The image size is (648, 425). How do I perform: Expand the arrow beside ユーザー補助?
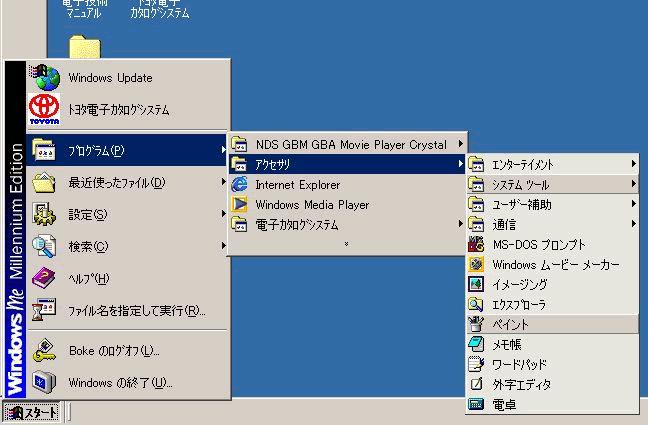pos(634,204)
